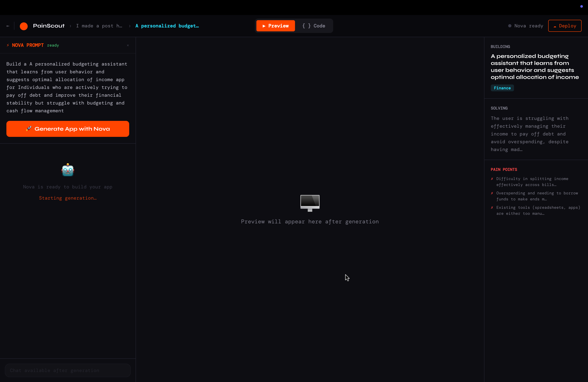Go to 'I made a post h…' breadcrumb
588x382 pixels.
[x=99, y=26]
